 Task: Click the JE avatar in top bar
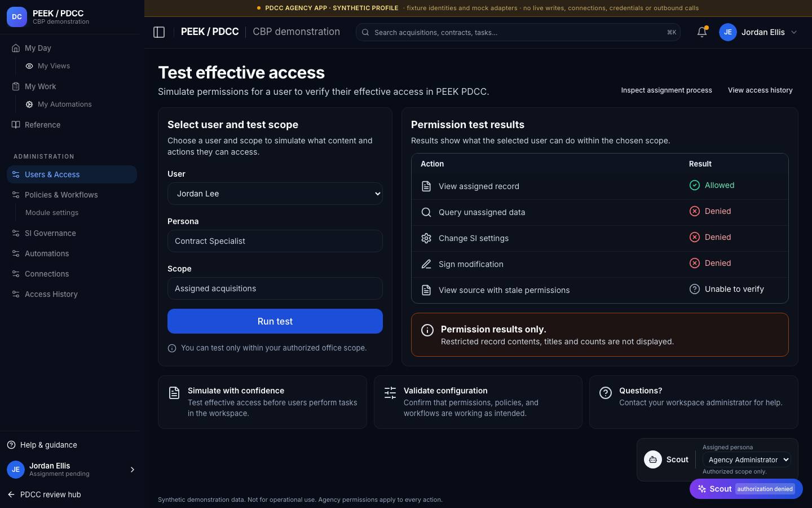pyautogui.click(x=728, y=32)
